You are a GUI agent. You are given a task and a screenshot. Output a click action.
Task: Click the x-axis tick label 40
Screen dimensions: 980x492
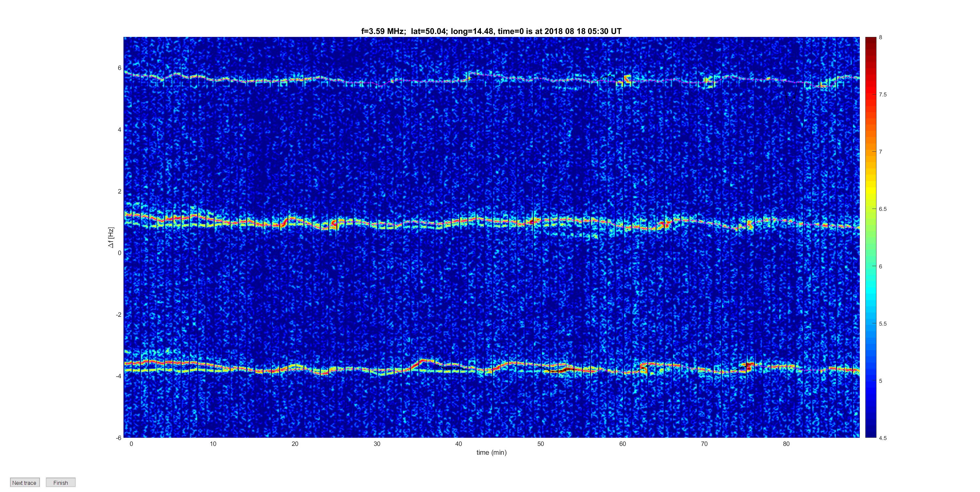(x=458, y=444)
